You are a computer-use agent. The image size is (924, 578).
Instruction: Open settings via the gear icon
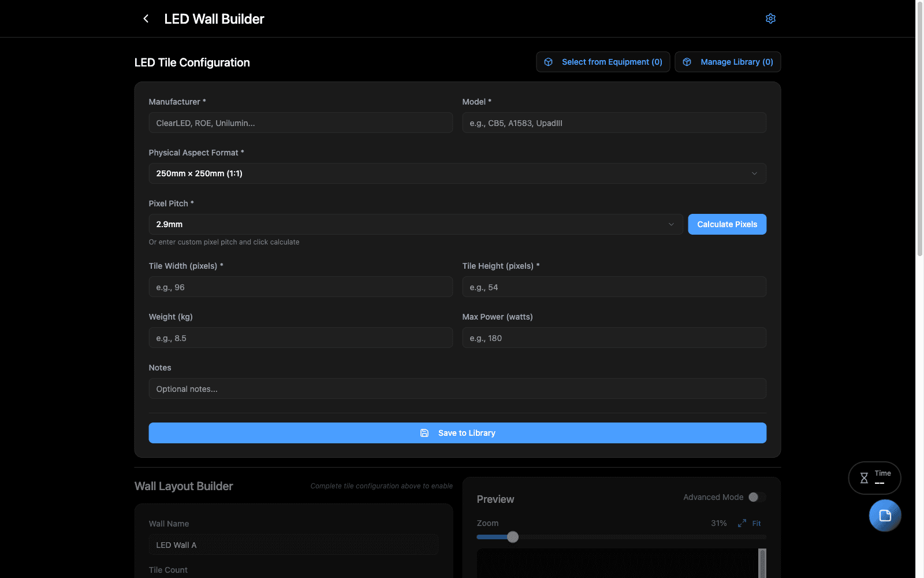[x=770, y=18]
